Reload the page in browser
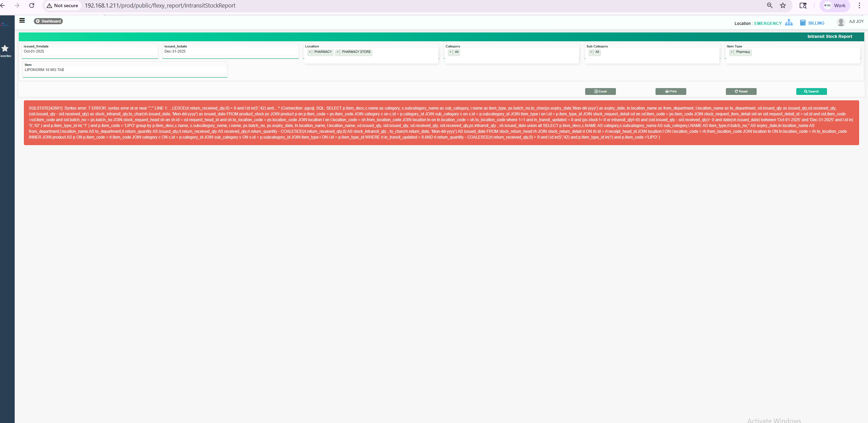The width and height of the screenshot is (868, 423). tap(32, 5)
